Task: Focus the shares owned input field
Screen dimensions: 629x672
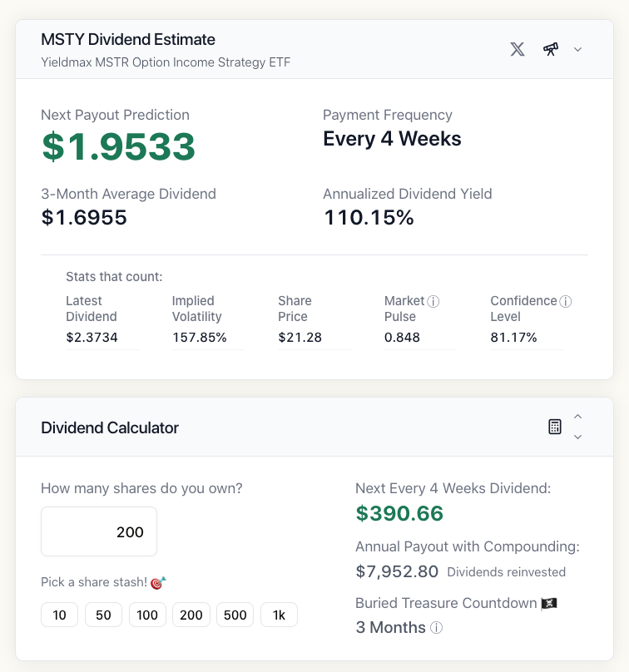Action: [x=99, y=531]
